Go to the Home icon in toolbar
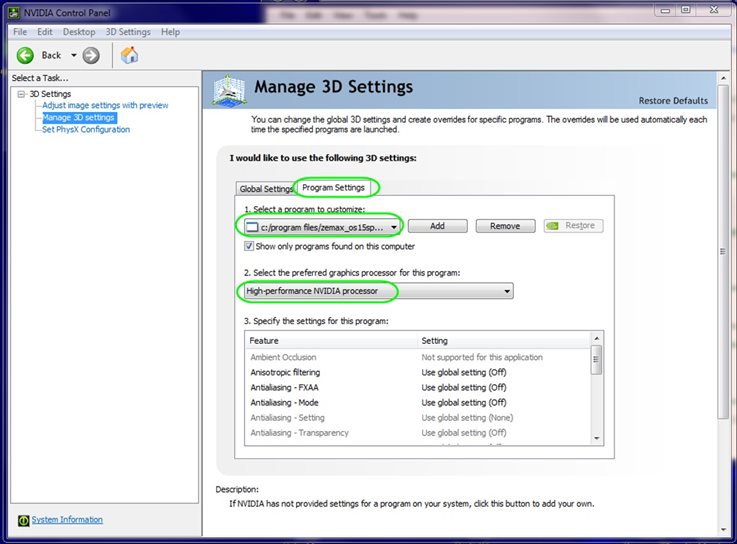The height and width of the screenshot is (544, 737). pos(129,55)
